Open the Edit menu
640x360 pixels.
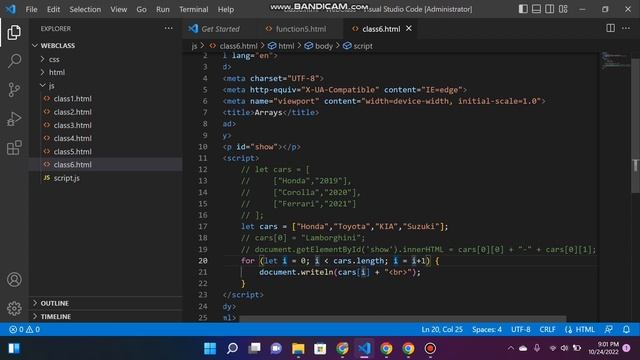click(x=53, y=9)
